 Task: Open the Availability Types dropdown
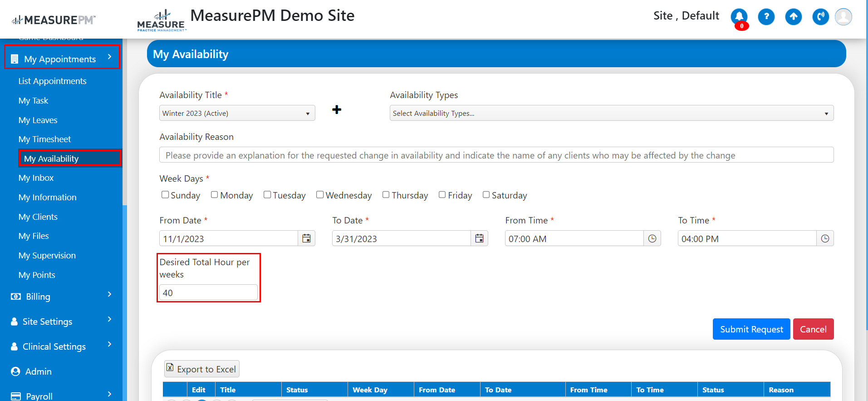pyautogui.click(x=612, y=113)
